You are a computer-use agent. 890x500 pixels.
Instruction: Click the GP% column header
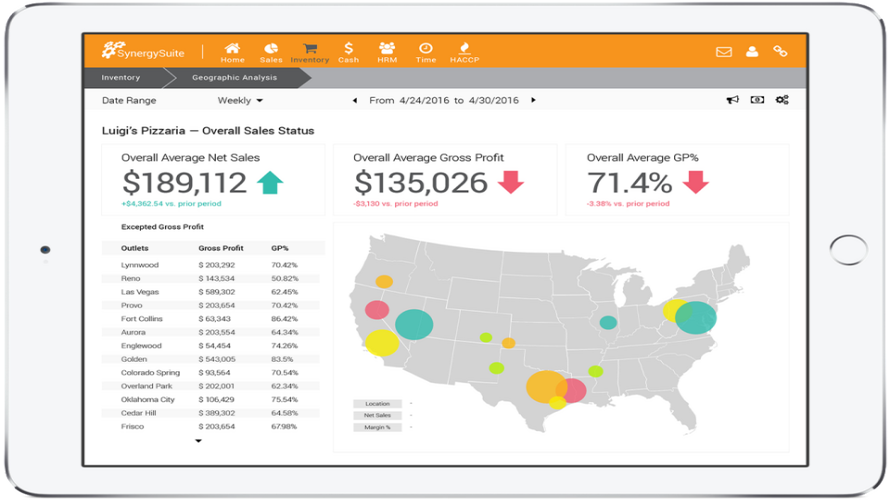pos(280,248)
